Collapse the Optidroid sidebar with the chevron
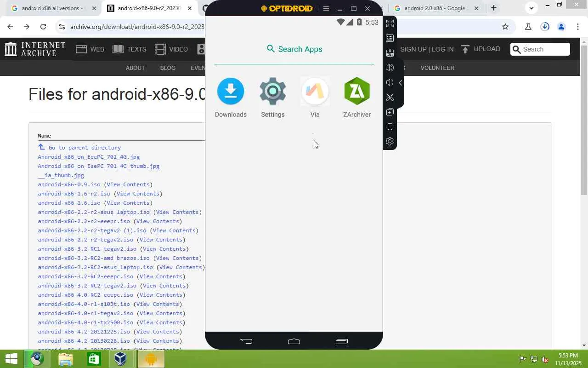The width and height of the screenshot is (588, 368). [401, 83]
